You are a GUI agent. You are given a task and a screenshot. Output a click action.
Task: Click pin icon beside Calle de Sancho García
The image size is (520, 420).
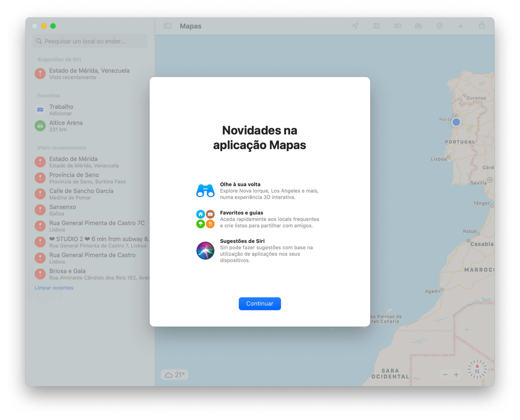click(40, 194)
